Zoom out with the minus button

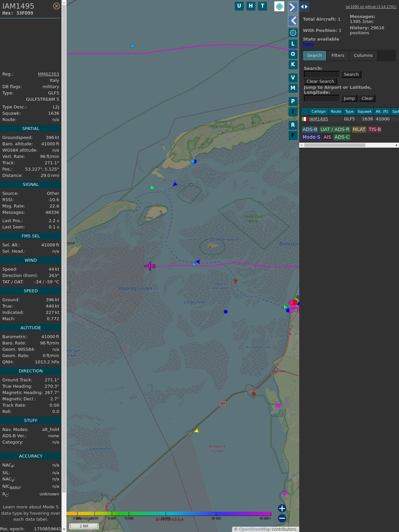(x=282, y=518)
